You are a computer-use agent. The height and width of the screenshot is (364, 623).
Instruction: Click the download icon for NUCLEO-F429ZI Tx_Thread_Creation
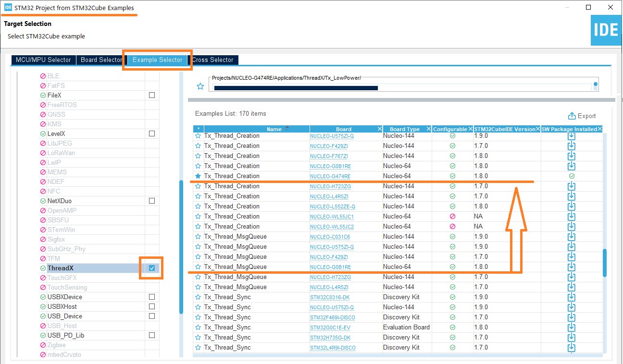coord(572,146)
